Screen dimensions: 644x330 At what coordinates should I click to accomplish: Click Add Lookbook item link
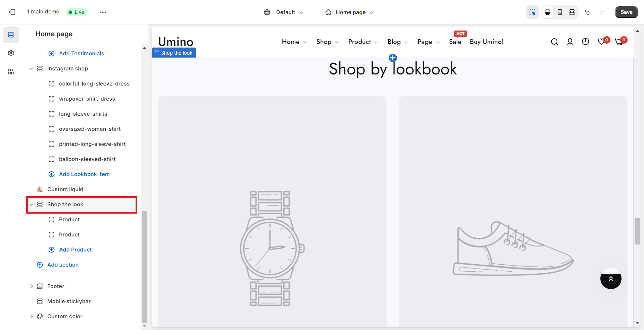coord(84,174)
